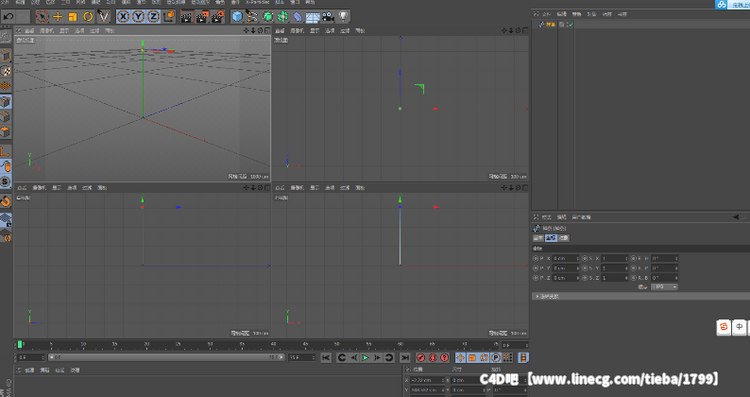Click the Render View clapperboard icon
The width and height of the screenshot is (750, 397).
pyautogui.click(x=187, y=17)
